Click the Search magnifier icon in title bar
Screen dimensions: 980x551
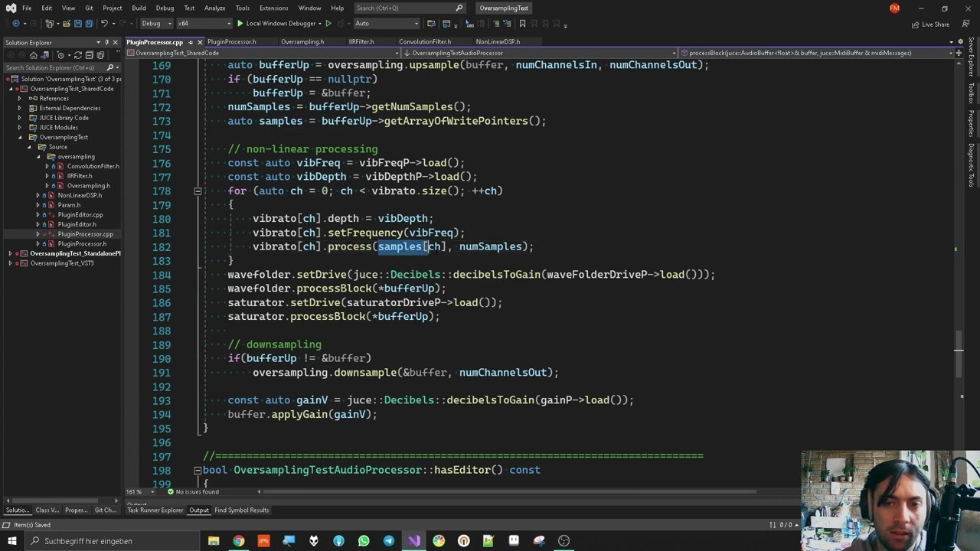pos(459,8)
